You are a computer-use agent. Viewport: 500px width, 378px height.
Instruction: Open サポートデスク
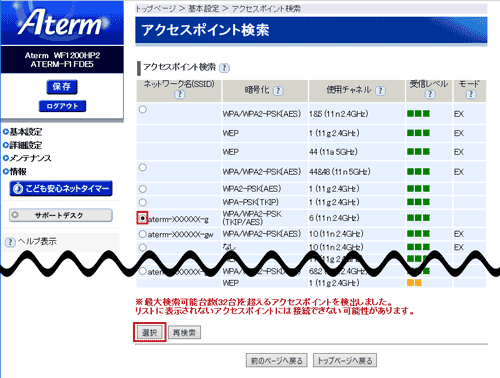click(61, 215)
